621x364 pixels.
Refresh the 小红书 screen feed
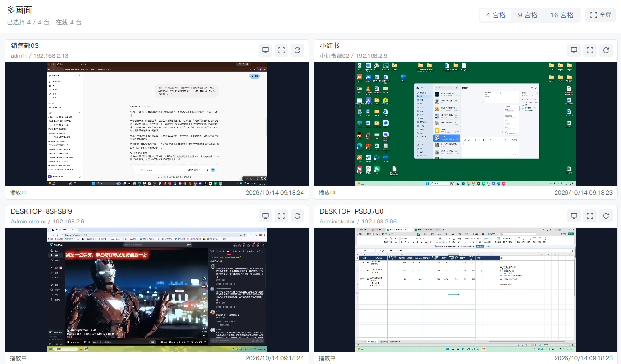pyautogui.click(x=606, y=50)
